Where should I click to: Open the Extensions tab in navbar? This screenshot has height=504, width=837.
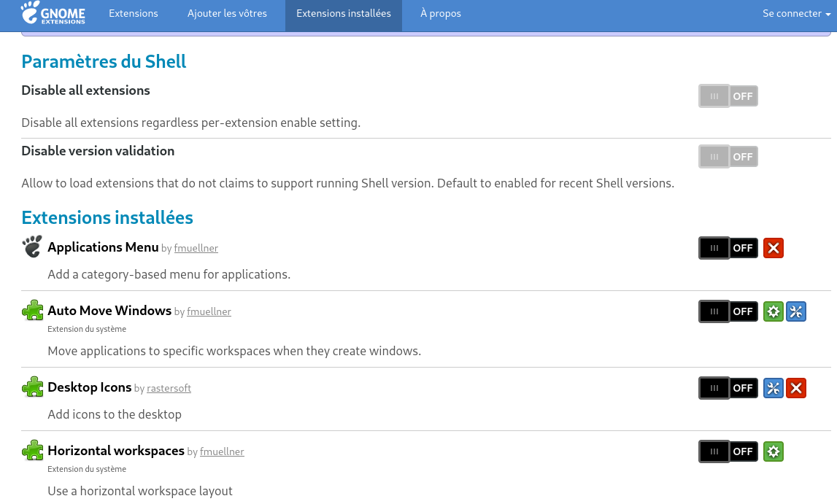[134, 13]
